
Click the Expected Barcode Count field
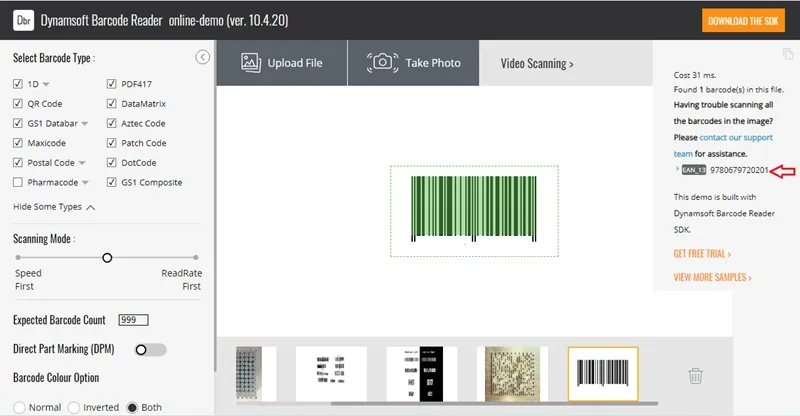(x=133, y=320)
